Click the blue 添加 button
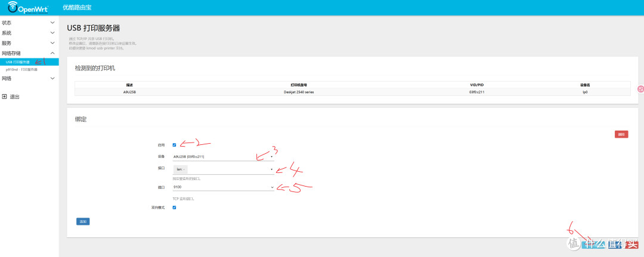 tap(83, 221)
